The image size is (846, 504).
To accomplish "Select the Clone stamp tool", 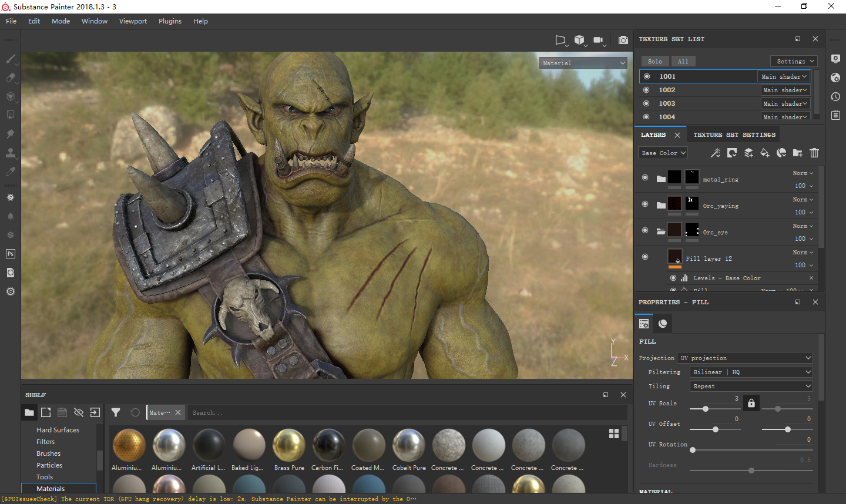I will [11, 153].
